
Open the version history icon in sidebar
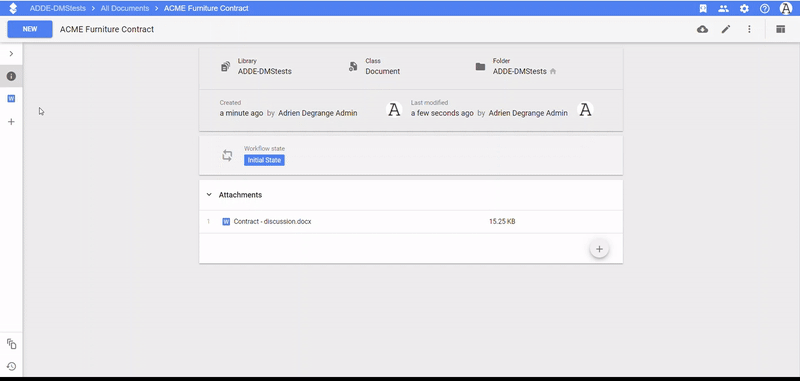pyautogui.click(x=11, y=366)
